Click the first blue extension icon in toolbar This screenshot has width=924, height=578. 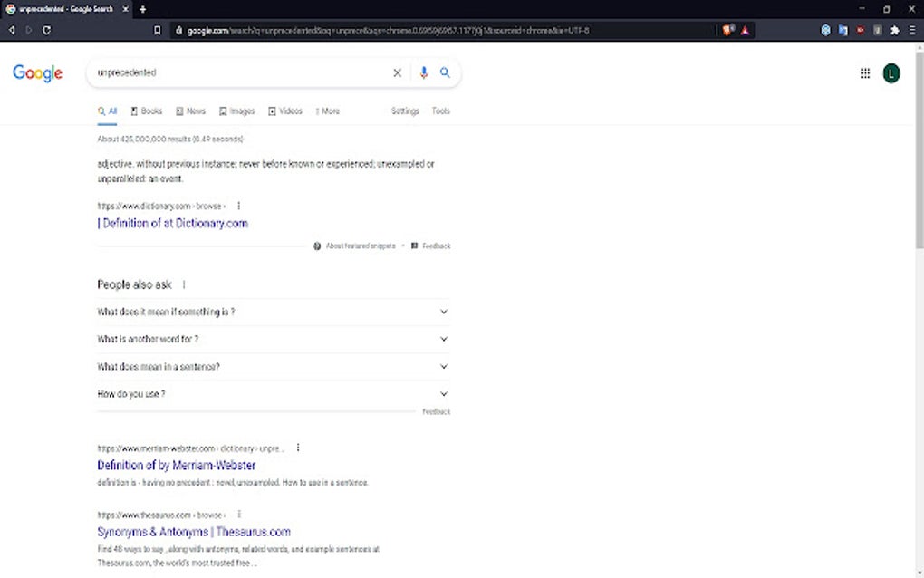pos(825,30)
